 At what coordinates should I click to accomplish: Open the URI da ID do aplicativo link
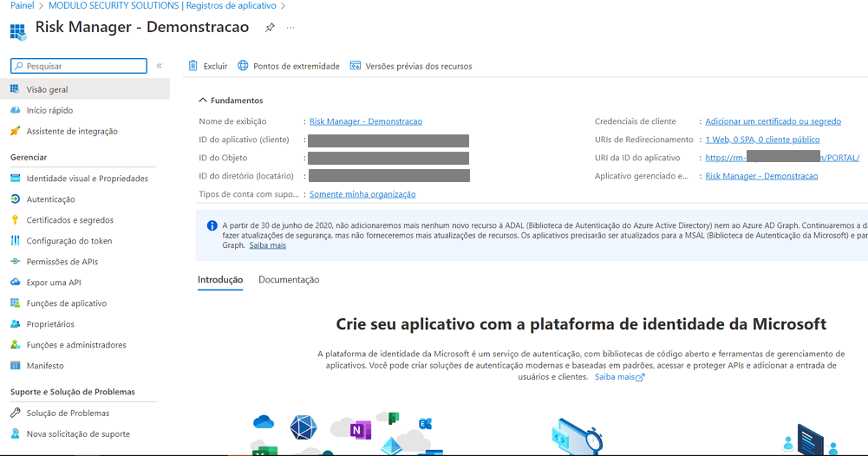click(782, 158)
